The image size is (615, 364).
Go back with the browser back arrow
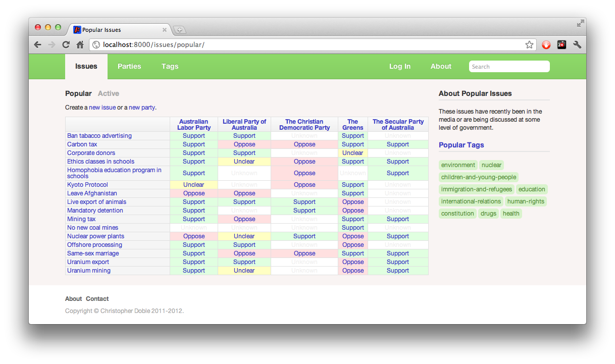click(x=38, y=44)
